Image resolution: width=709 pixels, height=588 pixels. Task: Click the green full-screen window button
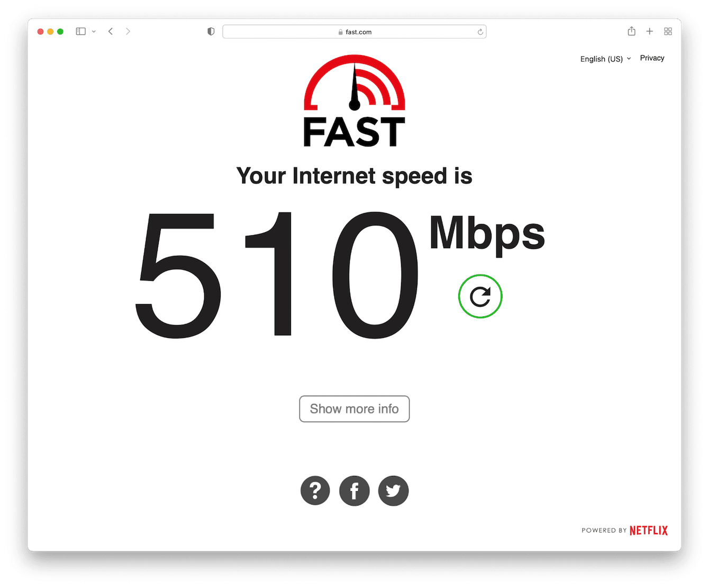[60, 32]
